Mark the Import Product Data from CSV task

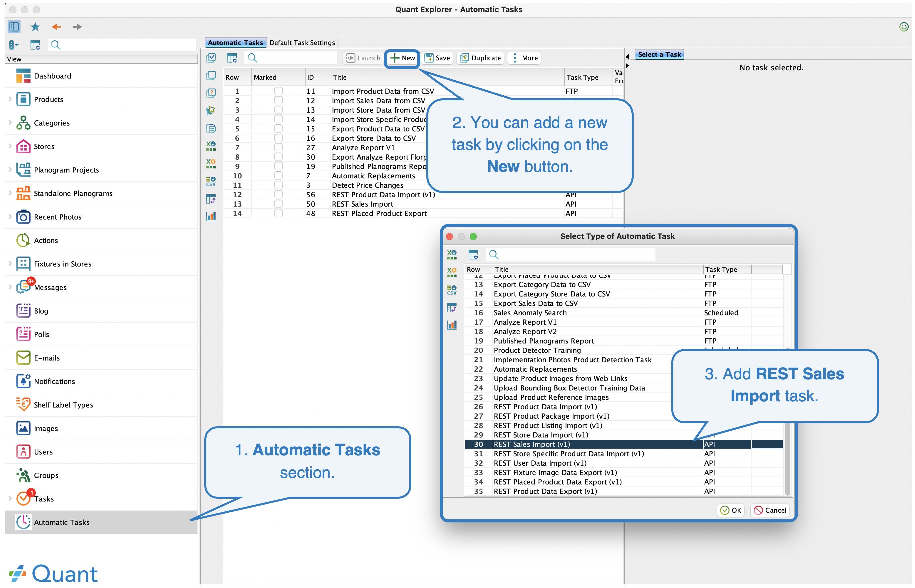(278, 91)
